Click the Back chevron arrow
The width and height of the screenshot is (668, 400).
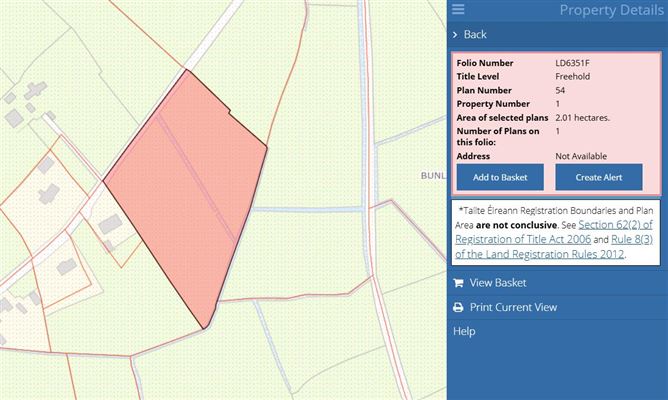click(x=455, y=35)
